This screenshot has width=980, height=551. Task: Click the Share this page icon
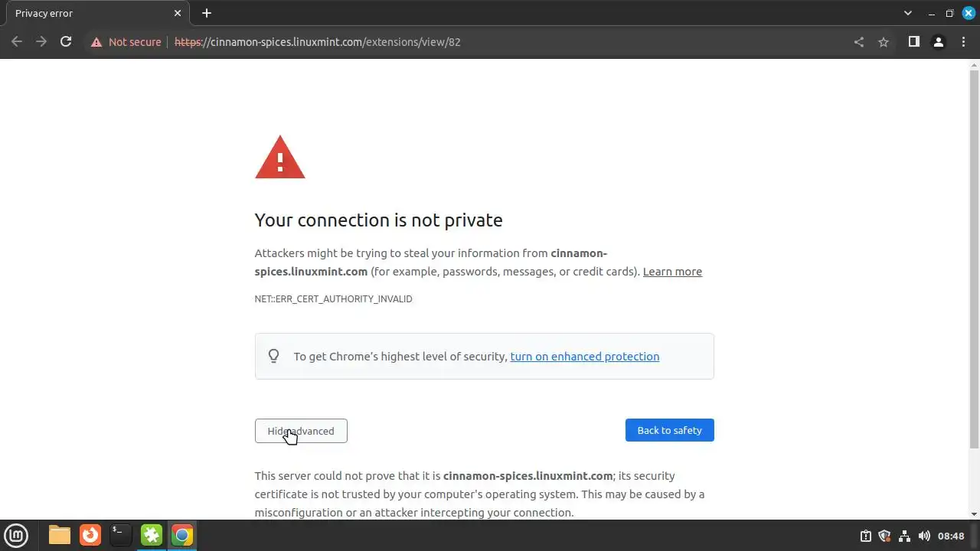859,42
